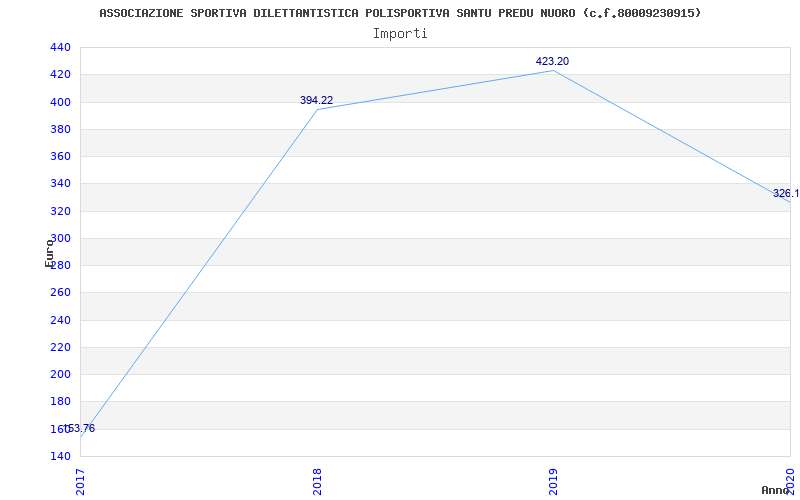This screenshot has height=500, width=800.
Task: Click the 153.76 data label
Action: 79,428
